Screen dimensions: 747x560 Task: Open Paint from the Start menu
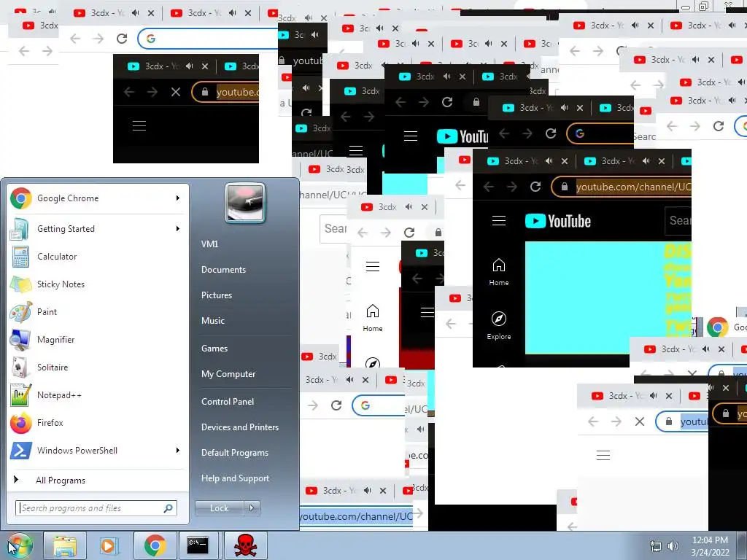click(98, 312)
